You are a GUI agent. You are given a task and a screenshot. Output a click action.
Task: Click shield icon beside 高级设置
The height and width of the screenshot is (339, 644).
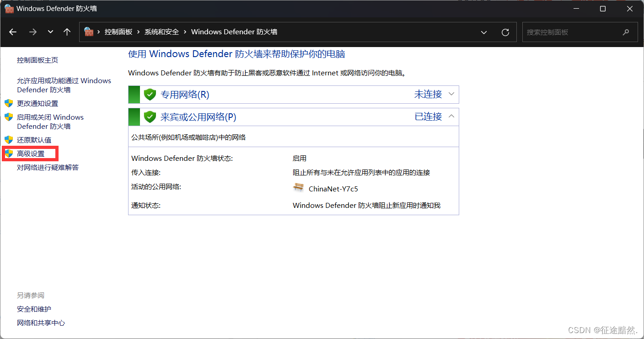[9, 154]
